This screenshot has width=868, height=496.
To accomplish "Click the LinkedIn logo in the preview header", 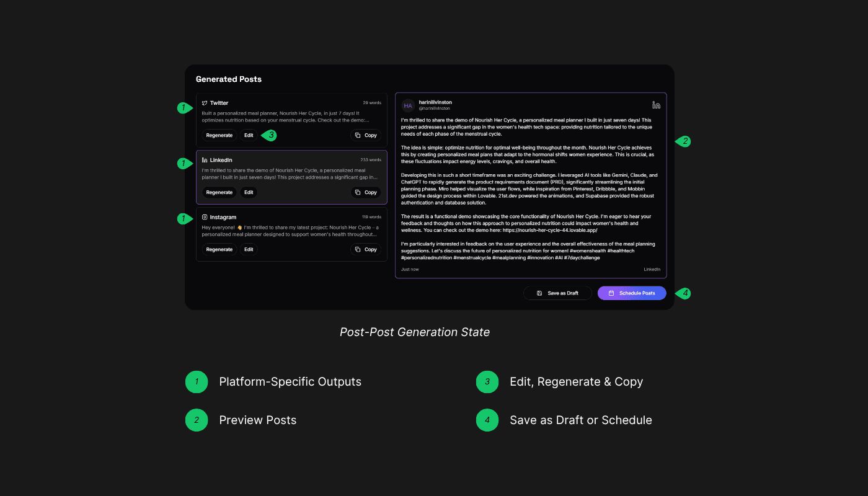I will click(x=656, y=105).
